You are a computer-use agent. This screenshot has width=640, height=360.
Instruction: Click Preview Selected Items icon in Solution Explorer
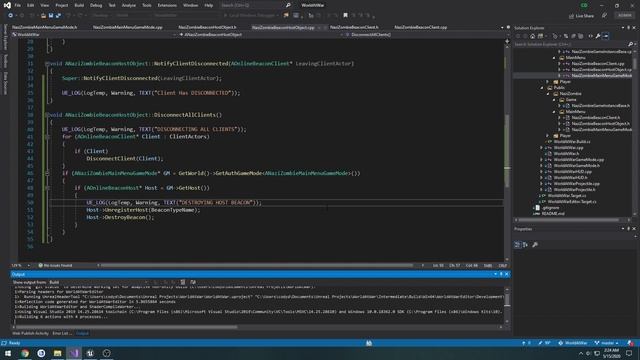[606, 36]
